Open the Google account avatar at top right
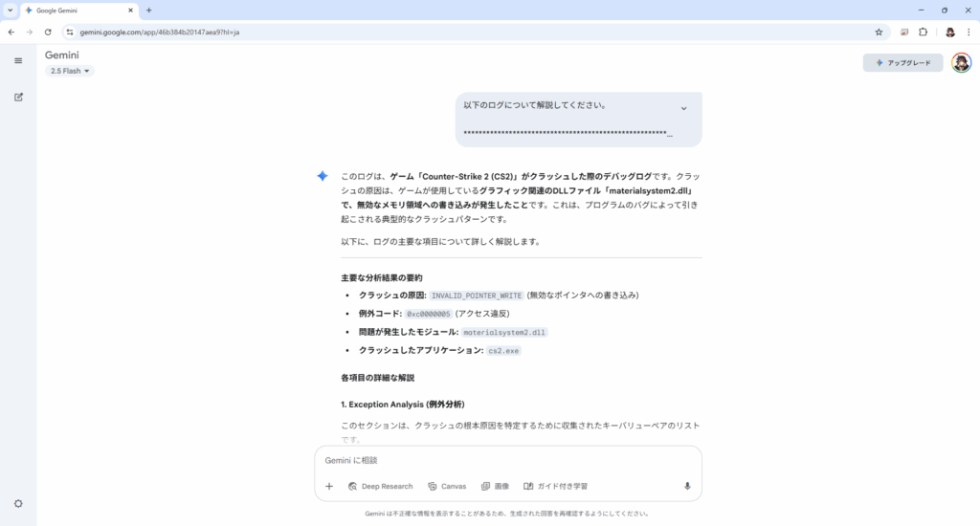The image size is (980, 526). click(x=961, y=62)
